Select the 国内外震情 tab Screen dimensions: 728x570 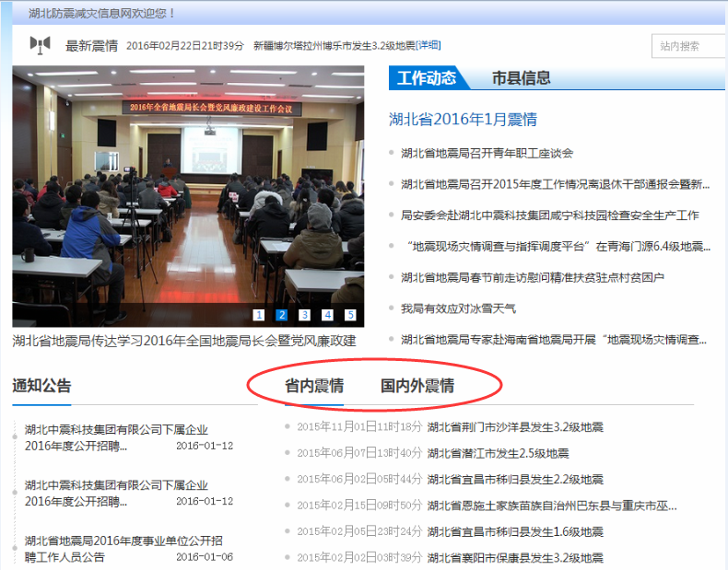(417, 386)
